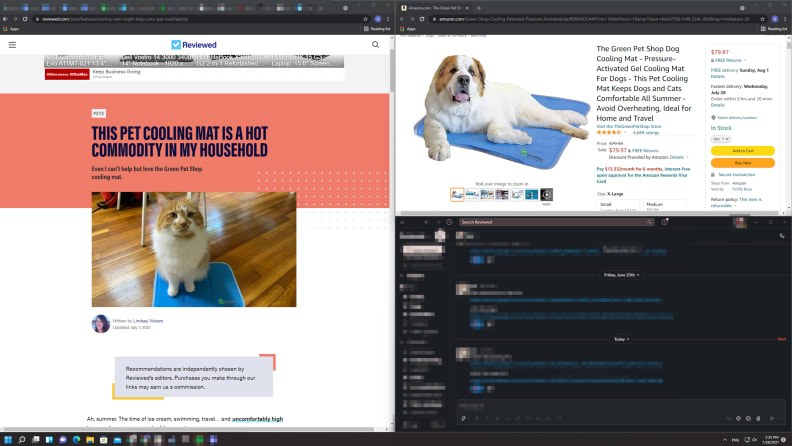Expand the Friday, June 25th date dropdown

coord(622,275)
